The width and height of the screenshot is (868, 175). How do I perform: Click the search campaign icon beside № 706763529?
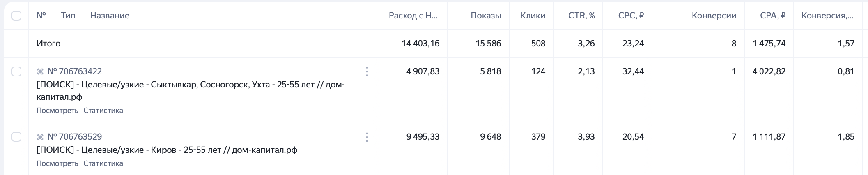click(x=40, y=137)
